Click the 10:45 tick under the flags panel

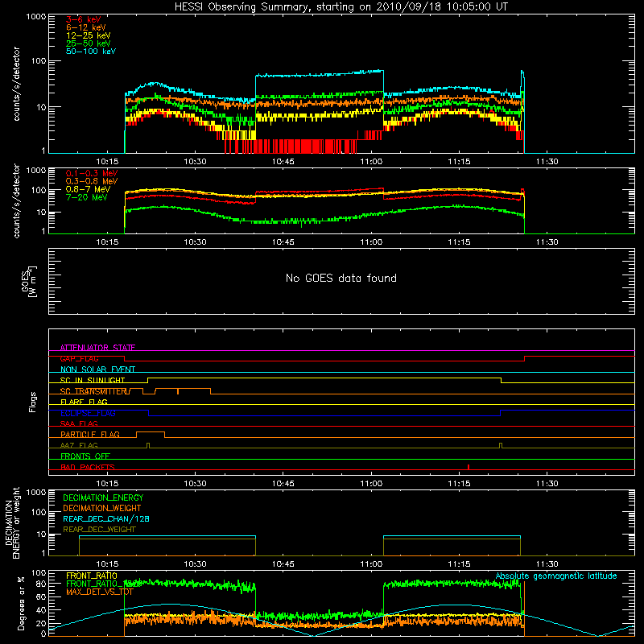click(x=283, y=484)
